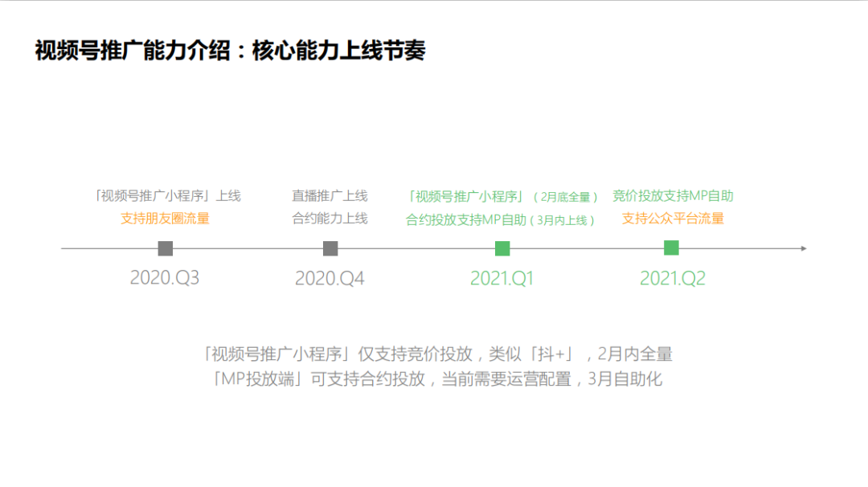Click the 2020.Q4 label
This screenshot has height=487, width=868.
coord(330,278)
